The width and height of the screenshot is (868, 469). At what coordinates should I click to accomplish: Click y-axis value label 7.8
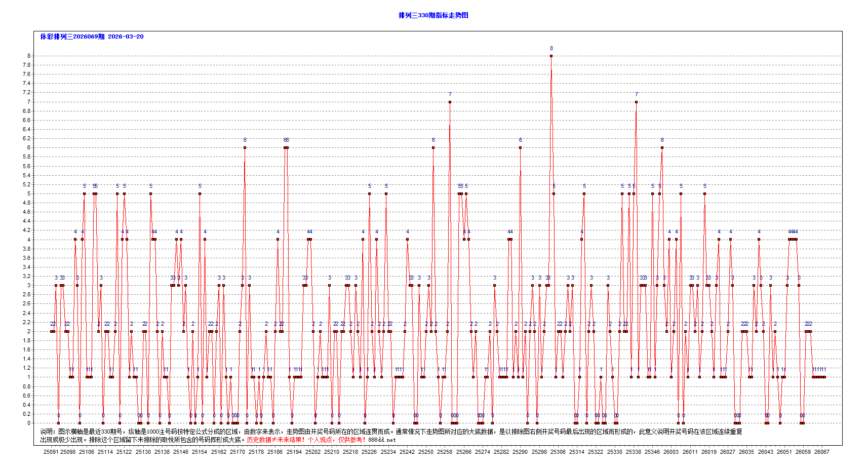pos(26,65)
